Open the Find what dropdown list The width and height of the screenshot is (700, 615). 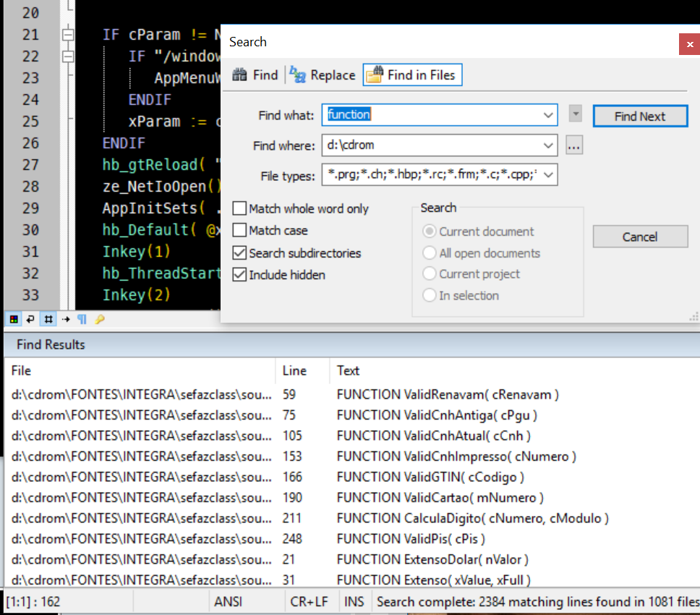tap(547, 115)
